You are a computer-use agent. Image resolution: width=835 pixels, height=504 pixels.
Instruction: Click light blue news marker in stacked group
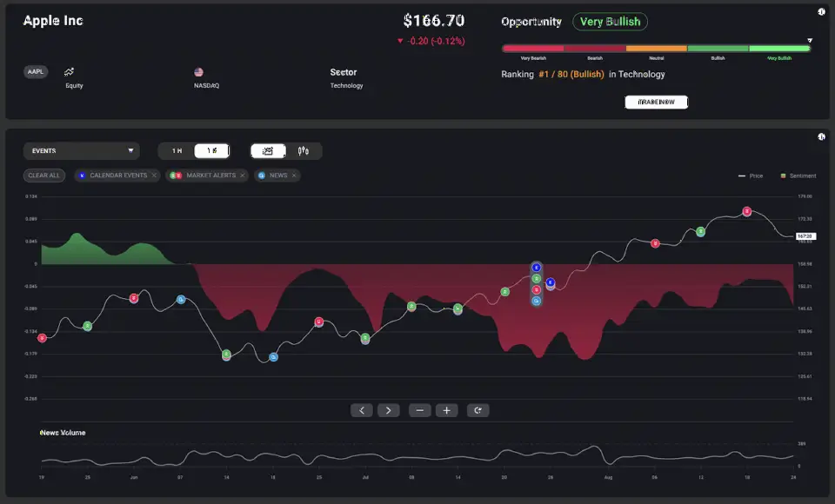[x=537, y=302]
